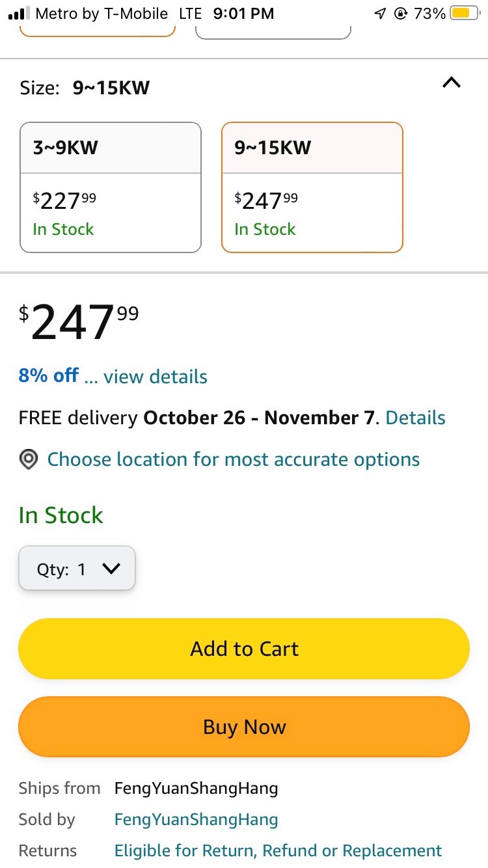Tap the cellular signal bars icon

[x=19, y=13]
